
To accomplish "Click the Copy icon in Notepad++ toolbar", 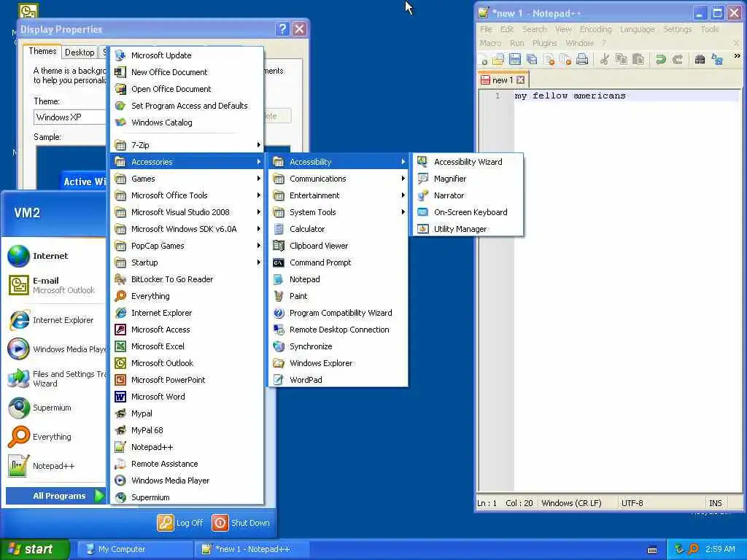I will pos(622,60).
